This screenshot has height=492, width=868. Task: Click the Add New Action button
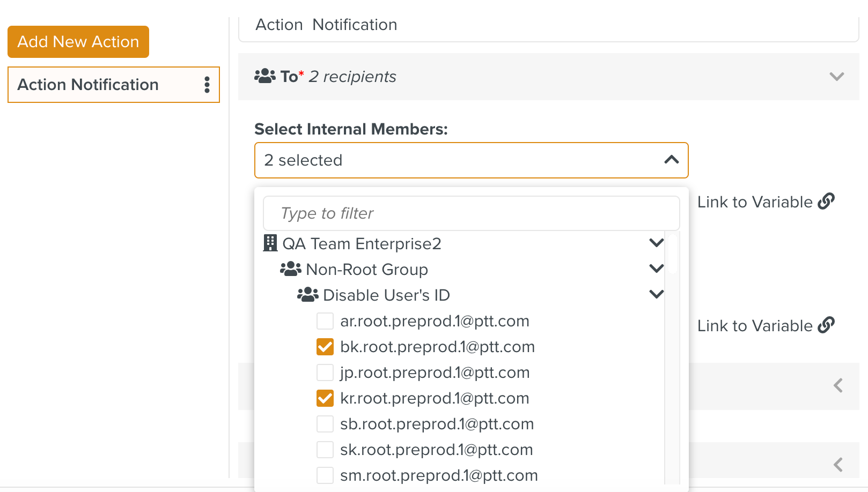coord(78,42)
